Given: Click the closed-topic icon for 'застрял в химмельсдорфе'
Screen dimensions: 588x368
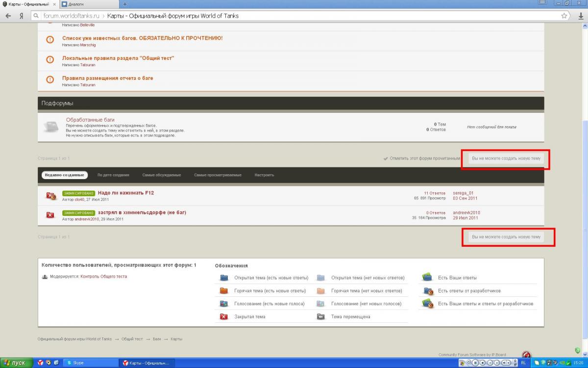Looking at the screenshot, I should click(50, 215).
